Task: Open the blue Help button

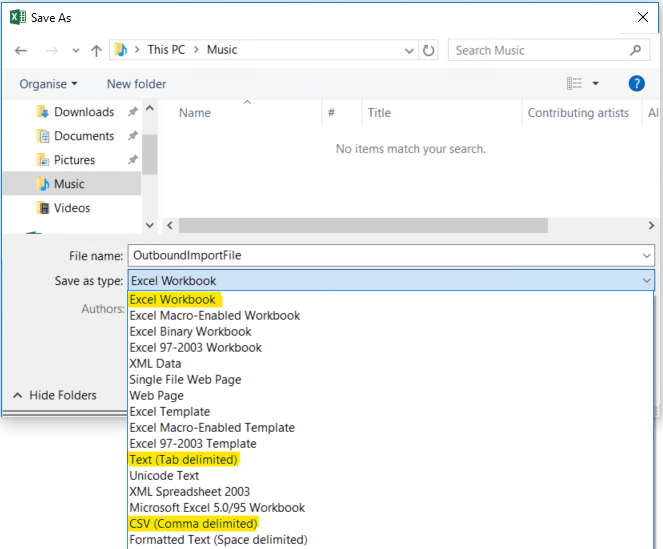Action: coord(636,84)
